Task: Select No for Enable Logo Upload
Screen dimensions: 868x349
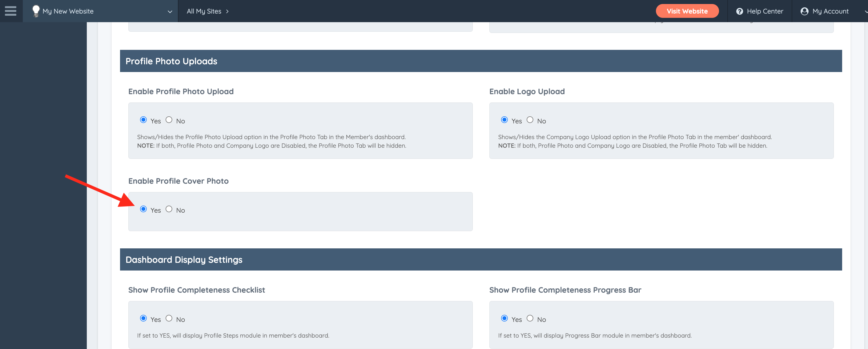Action: (530, 120)
